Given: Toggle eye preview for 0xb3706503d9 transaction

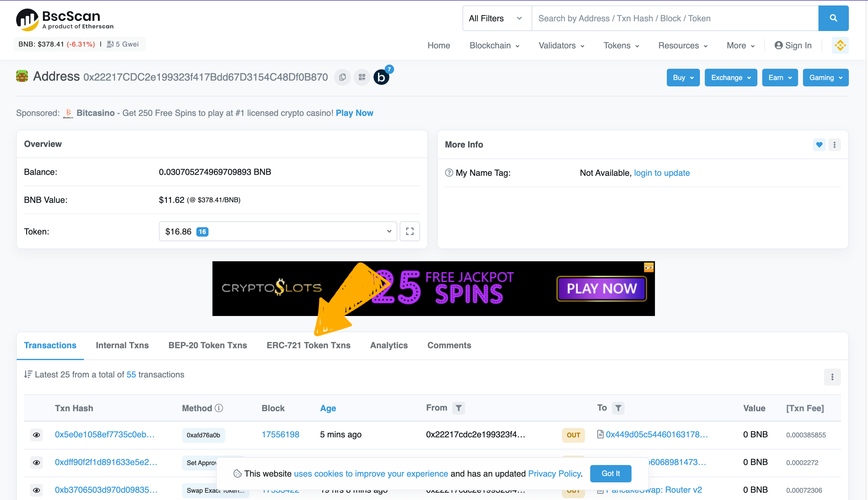Looking at the screenshot, I should click(x=36, y=490).
